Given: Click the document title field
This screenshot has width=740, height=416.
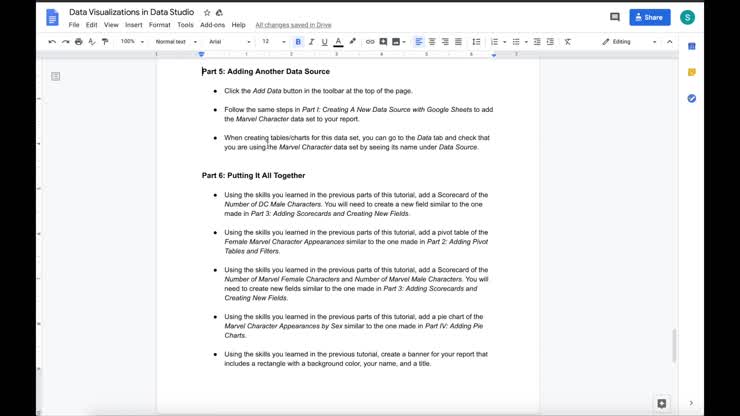Looking at the screenshot, I should (132, 12).
